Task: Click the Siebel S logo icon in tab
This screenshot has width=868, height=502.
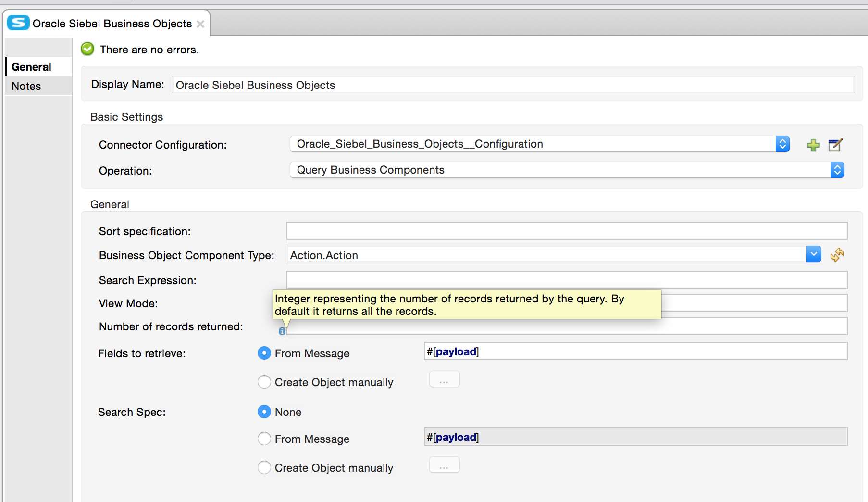Action: 18,23
